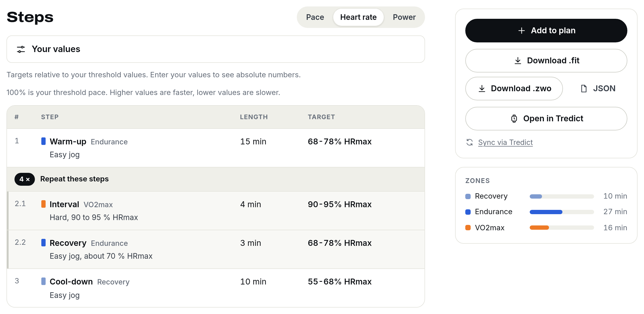Expand the Your values panel
This screenshot has width=644, height=314.
[216, 49]
